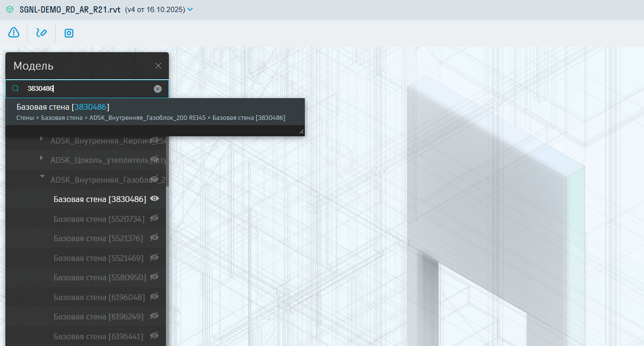Select Базовая стена [6196048] in tree
This screenshot has width=644, height=346.
[99, 297]
